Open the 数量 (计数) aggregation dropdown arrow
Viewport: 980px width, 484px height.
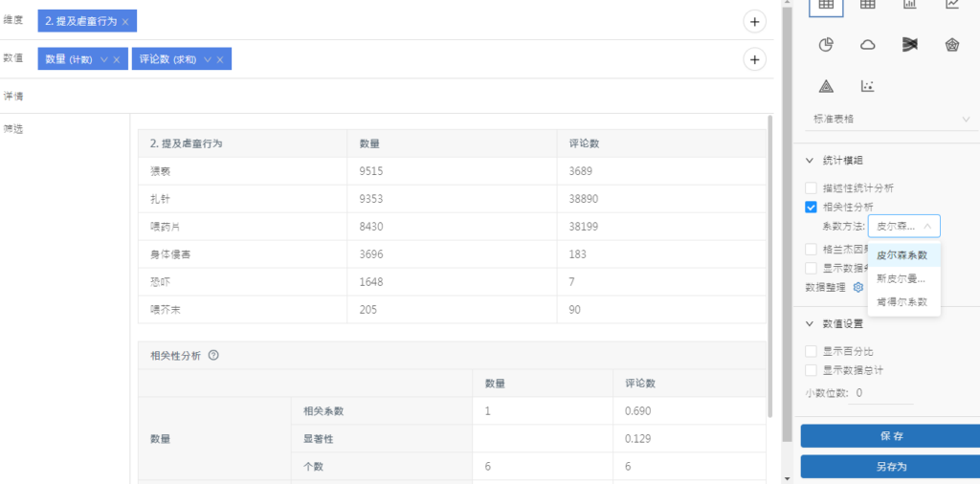click(x=103, y=59)
